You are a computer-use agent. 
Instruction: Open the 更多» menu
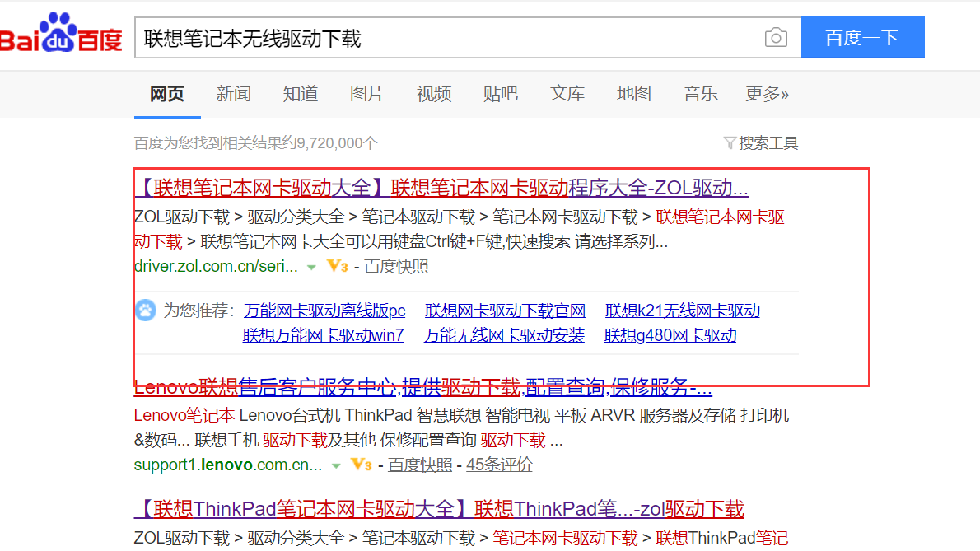[x=767, y=94]
